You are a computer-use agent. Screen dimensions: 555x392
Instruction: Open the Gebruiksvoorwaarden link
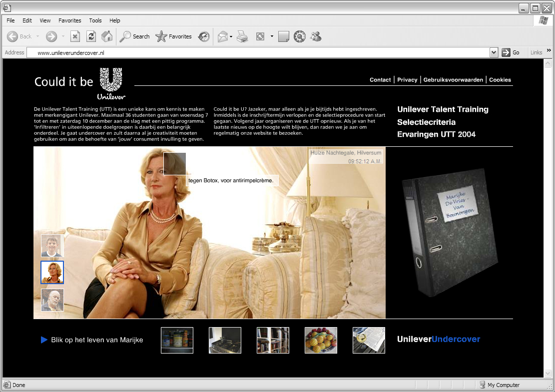(453, 80)
